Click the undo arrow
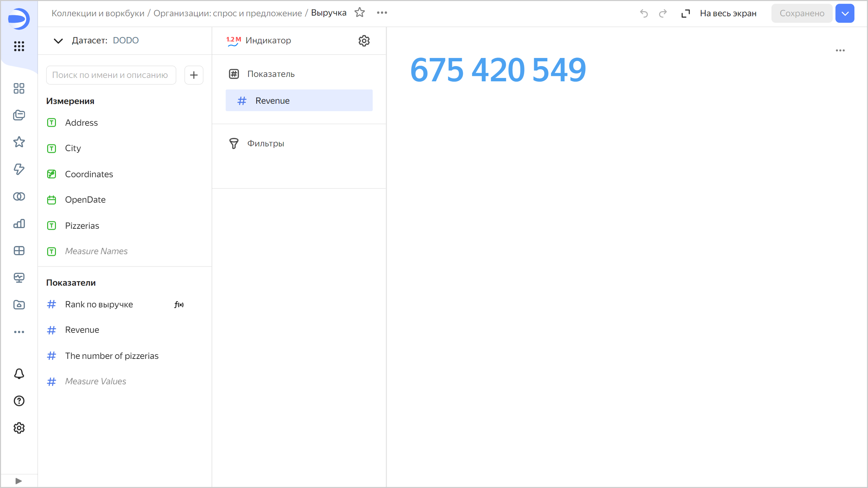868x488 pixels. [644, 14]
